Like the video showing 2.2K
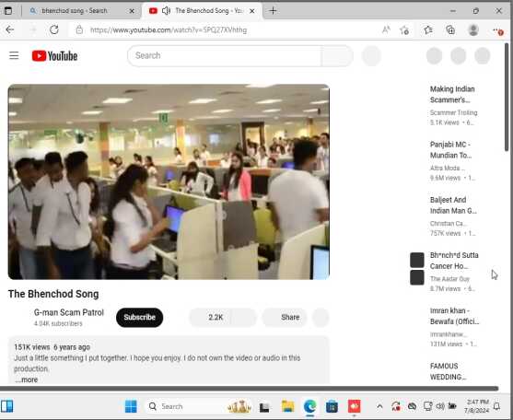513x420 pixels. [211, 317]
